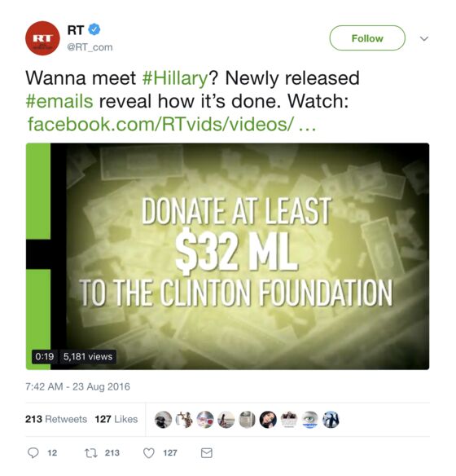
Task: Click the dark-haired woman liker avatar
Action: click(268, 420)
